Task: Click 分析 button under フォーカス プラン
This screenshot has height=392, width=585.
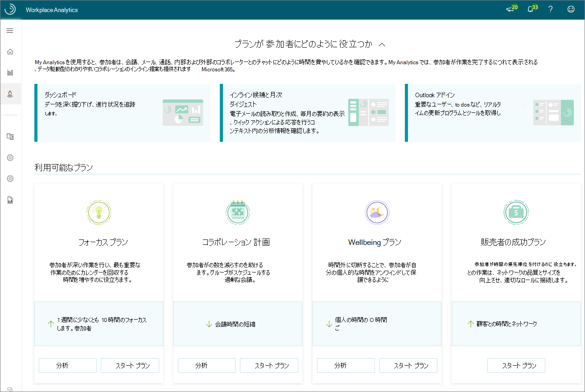Action: pos(68,365)
